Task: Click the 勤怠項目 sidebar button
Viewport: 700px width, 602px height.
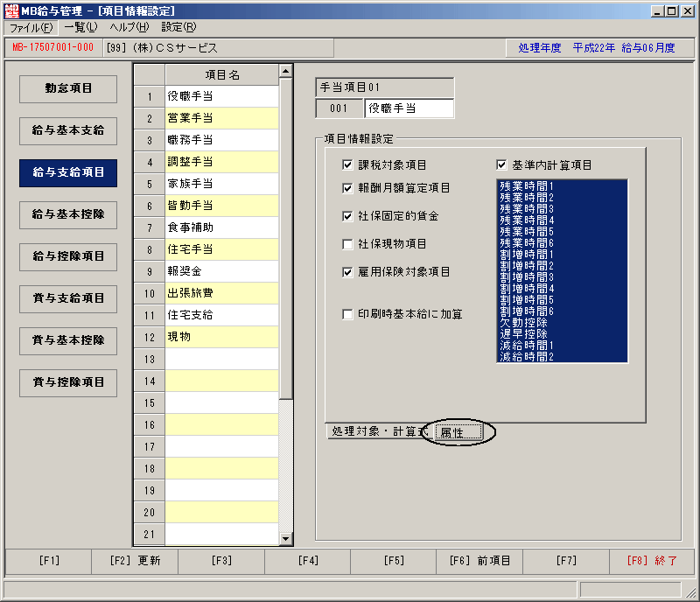Action: pyautogui.click(x=68, y=88)
